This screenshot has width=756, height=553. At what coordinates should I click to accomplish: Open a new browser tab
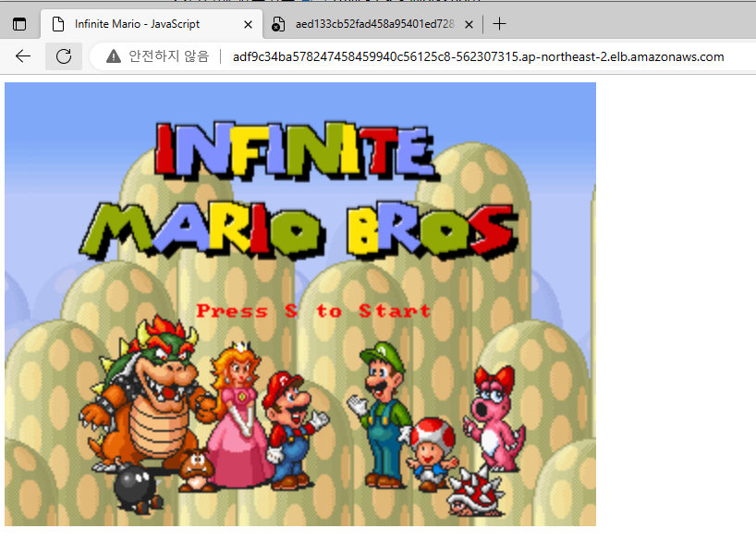(499, 24)
